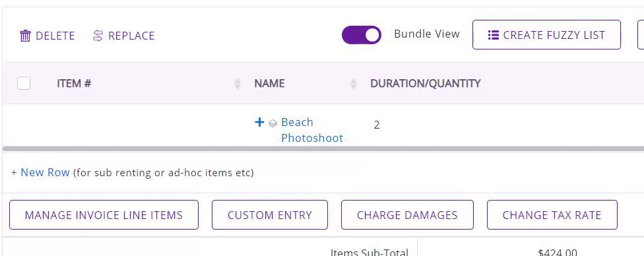Open the Beach Photoshoot item link
Image resolution: width=644 pixels, height=256 pixels.
pyautogui.click(x=312, y=130)
